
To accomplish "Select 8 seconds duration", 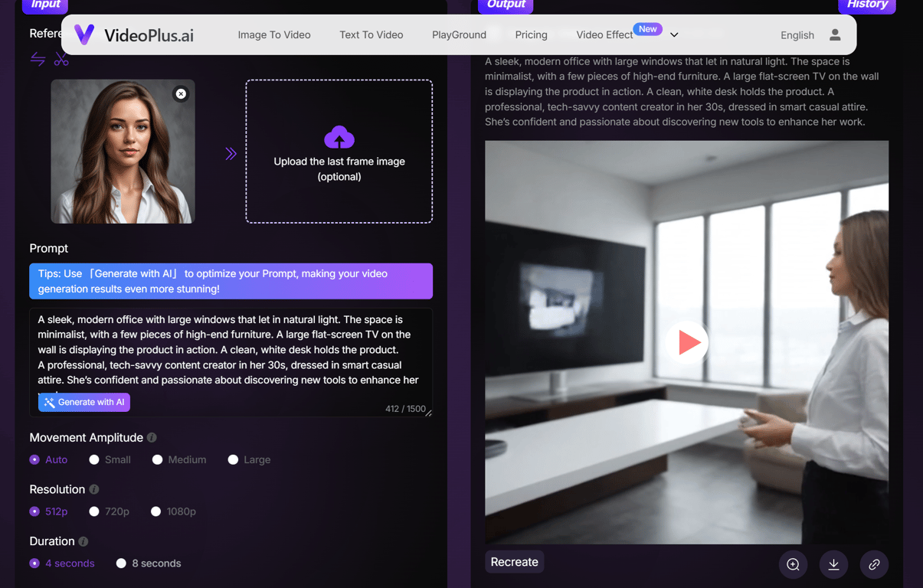I will pos(121,563).
